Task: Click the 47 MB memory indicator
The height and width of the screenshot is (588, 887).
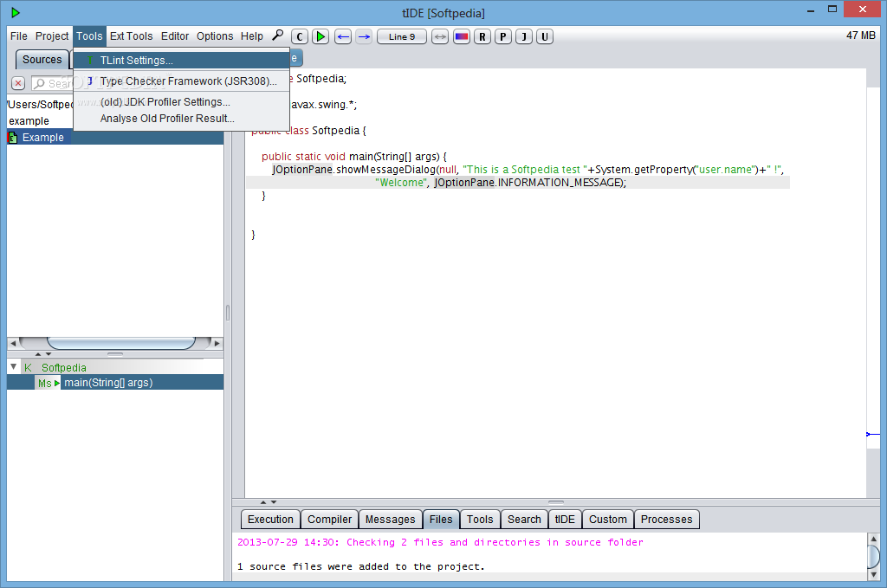Action: (860, 36)
